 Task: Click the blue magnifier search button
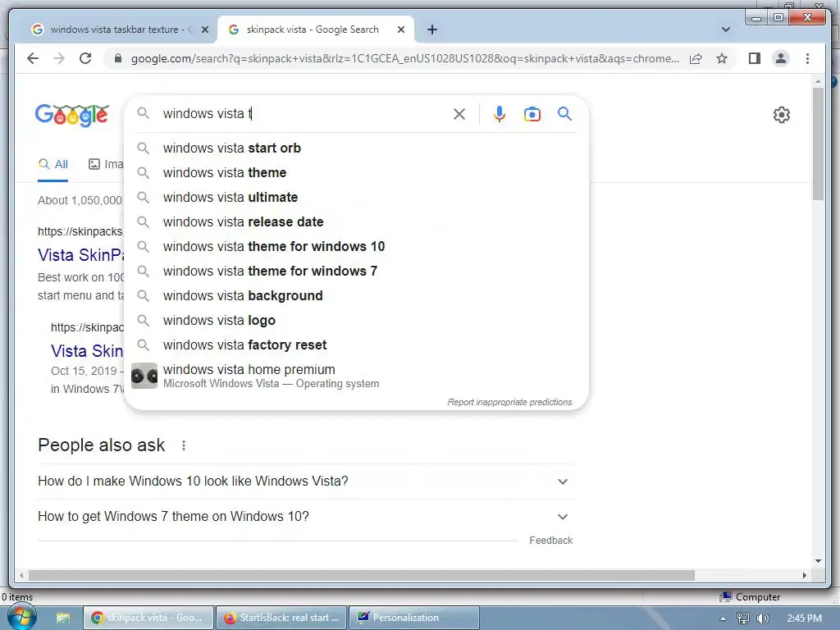564,113
